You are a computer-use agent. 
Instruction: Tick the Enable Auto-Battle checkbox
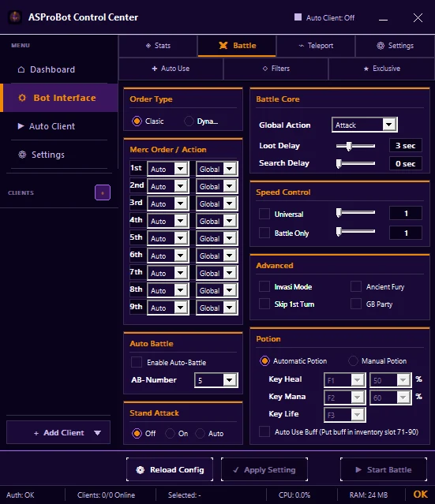pyautogui.click(x=137, y=362)
